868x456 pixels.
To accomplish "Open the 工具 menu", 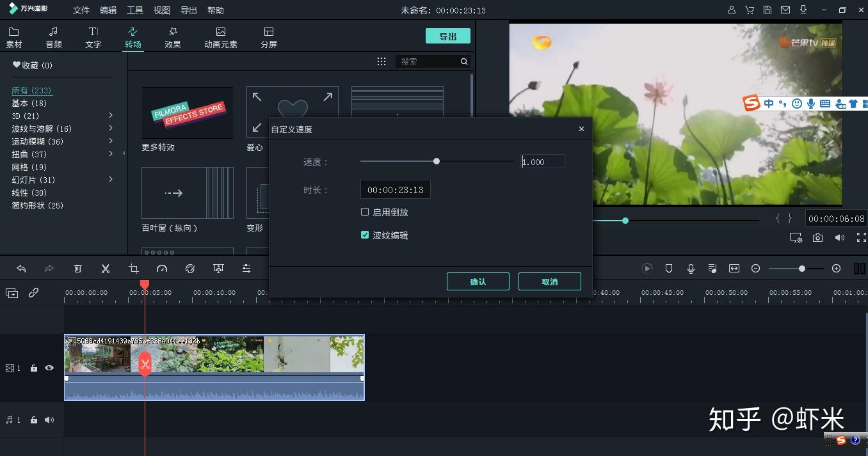I will (135, 11).
